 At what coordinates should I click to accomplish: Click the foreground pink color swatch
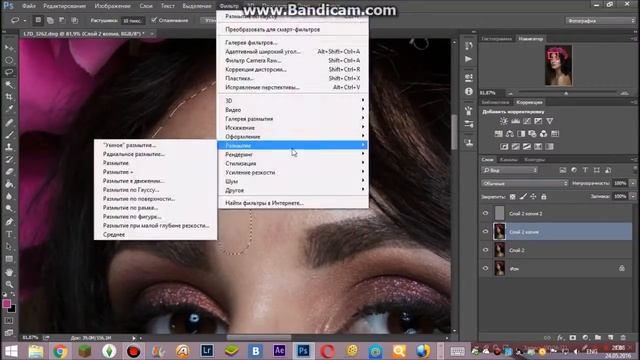pyautogui.click(x=6, y=304)
